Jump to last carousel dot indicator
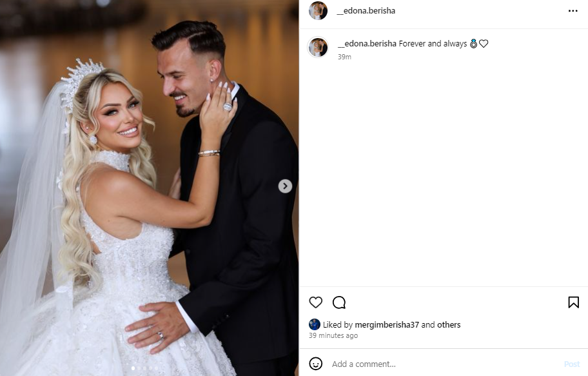 pos(157,368)
